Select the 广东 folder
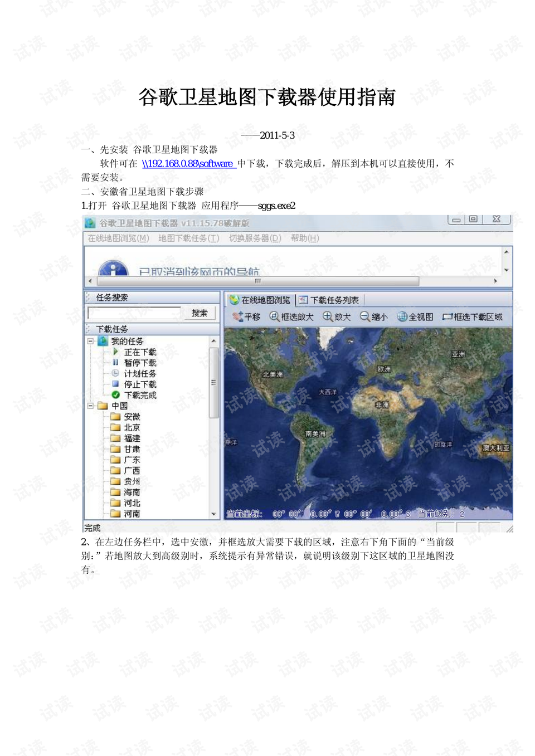Viewport: 535px width, 756px height. click(x=125, y=460)
